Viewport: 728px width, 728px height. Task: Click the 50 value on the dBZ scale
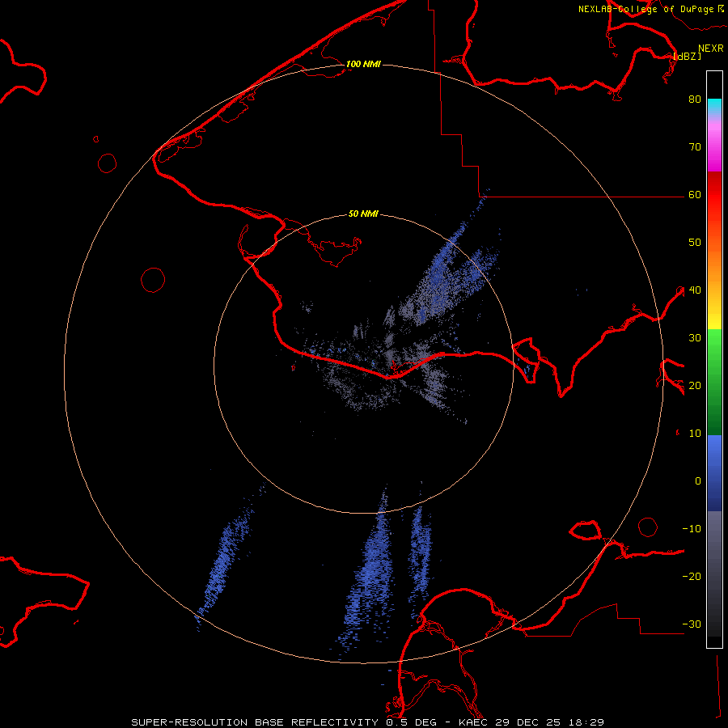click(x=695, y=243)
